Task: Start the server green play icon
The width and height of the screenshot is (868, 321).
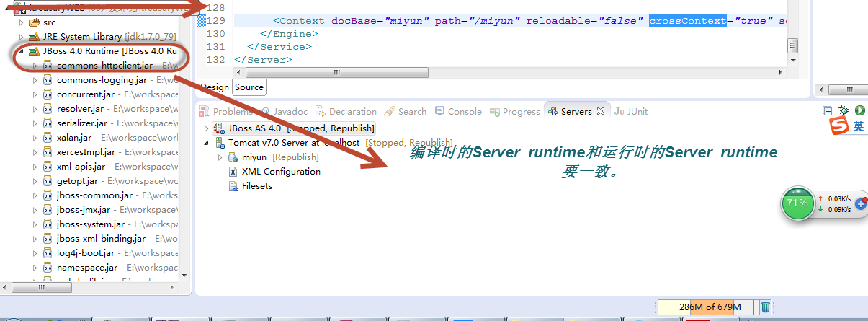Action: coord(859,110)
